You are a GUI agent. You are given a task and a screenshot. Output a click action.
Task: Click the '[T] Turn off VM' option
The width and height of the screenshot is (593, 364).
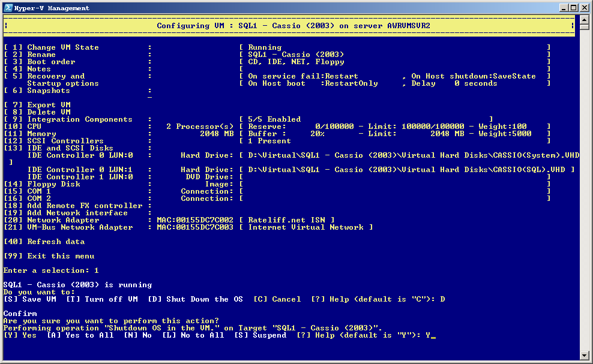coord(101,299)
